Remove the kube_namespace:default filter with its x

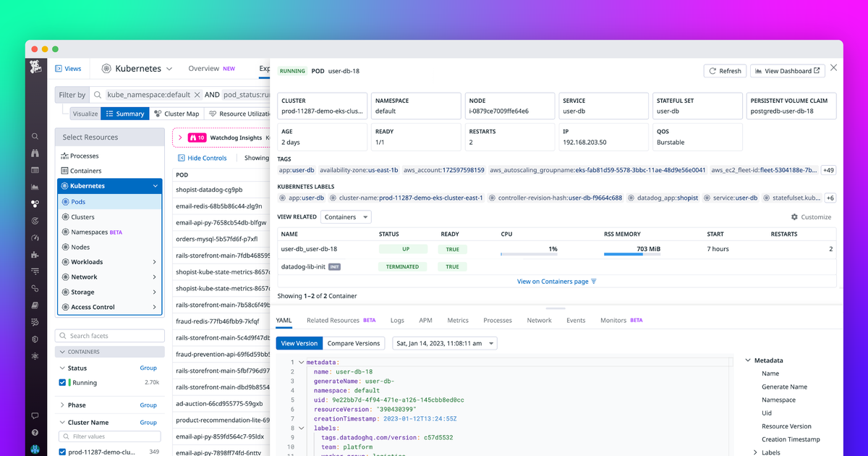[197, 95]
